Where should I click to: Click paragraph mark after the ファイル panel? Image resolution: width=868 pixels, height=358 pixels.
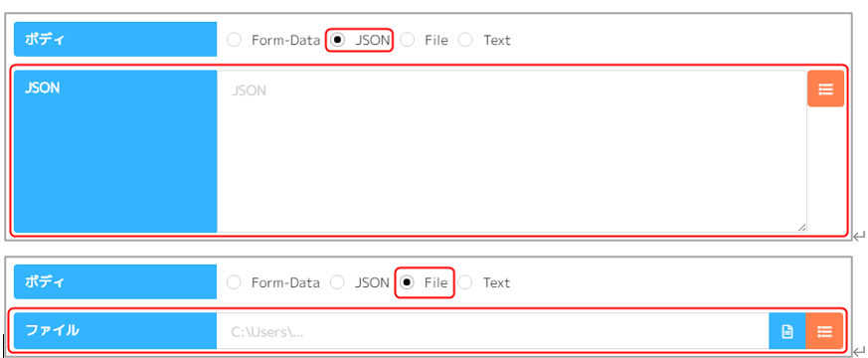[x=859, y=351]
